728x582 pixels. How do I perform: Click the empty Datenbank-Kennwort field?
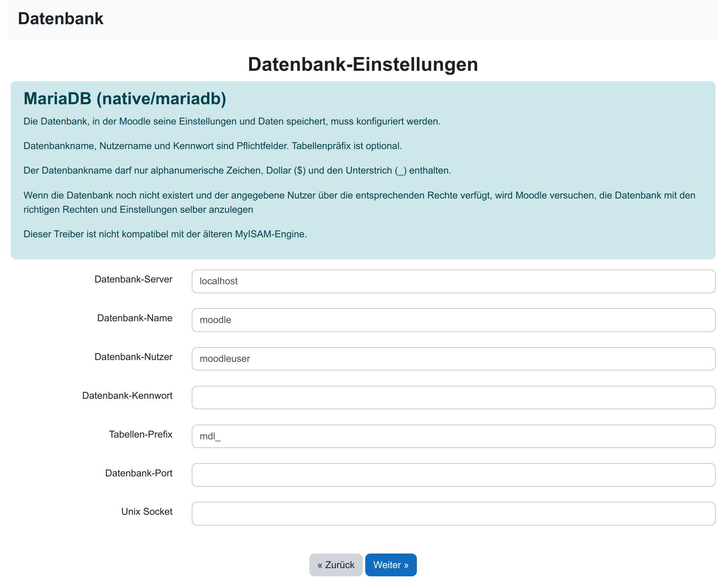click(453, 397)
